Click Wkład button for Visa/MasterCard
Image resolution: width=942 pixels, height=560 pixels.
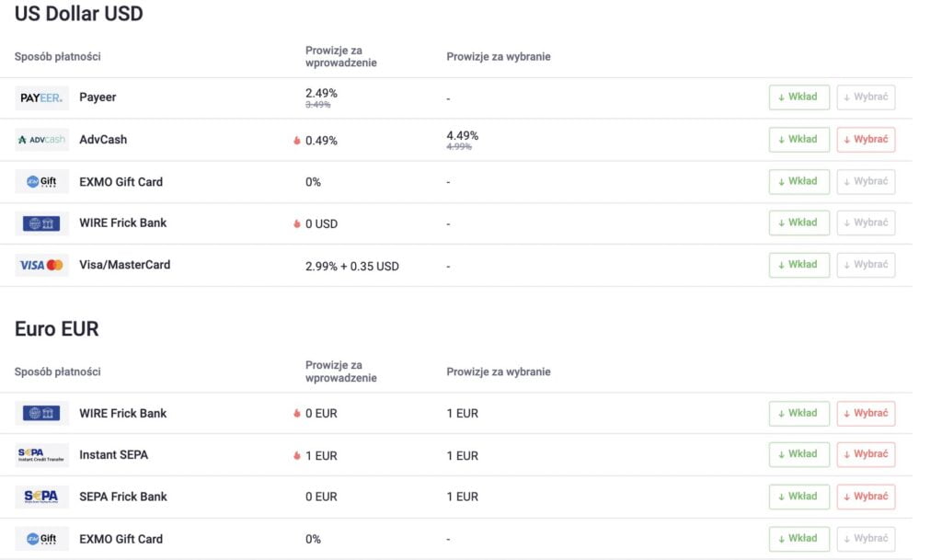pyautogui.click(x=799, y=265)
